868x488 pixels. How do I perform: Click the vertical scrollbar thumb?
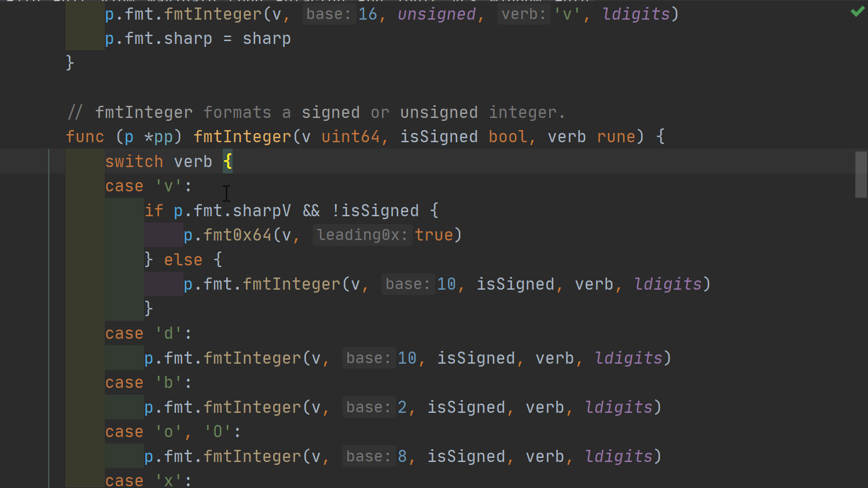[861, 174]
